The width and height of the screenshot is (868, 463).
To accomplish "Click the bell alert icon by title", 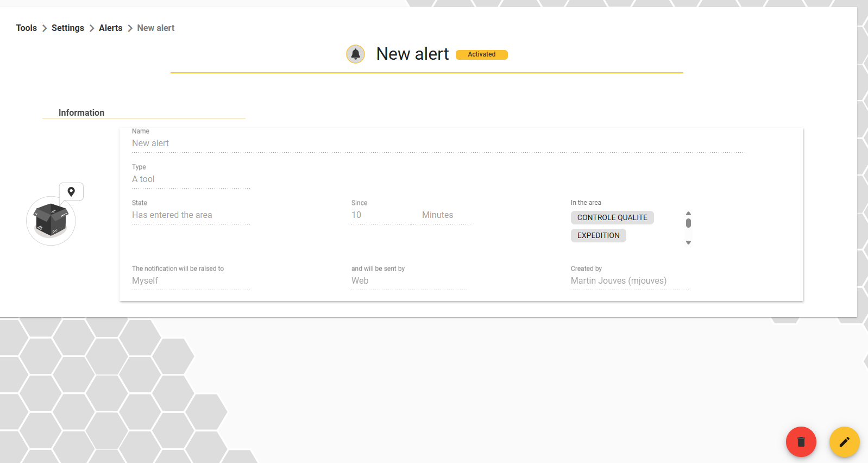I will 355,54.
